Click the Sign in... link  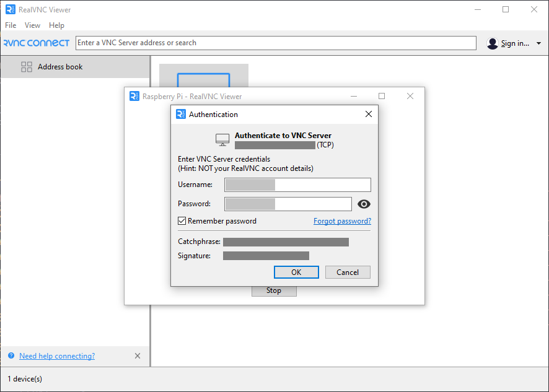tap(515, 43)
